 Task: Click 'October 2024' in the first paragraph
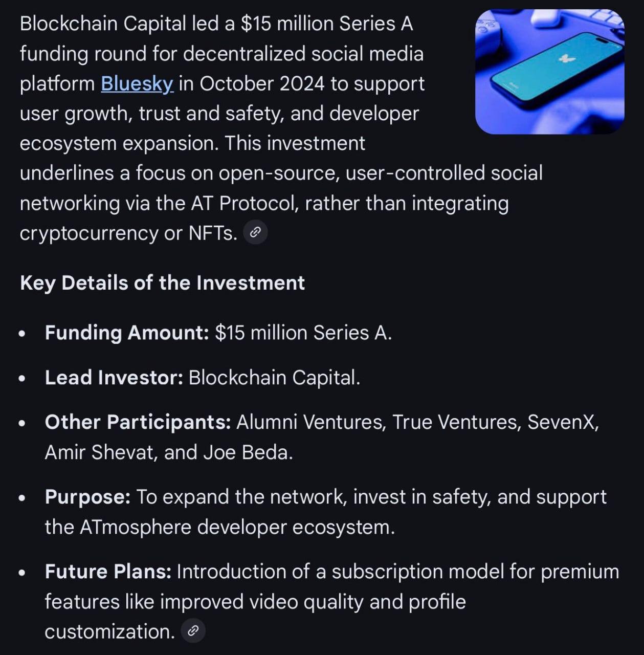pos(261,83)
